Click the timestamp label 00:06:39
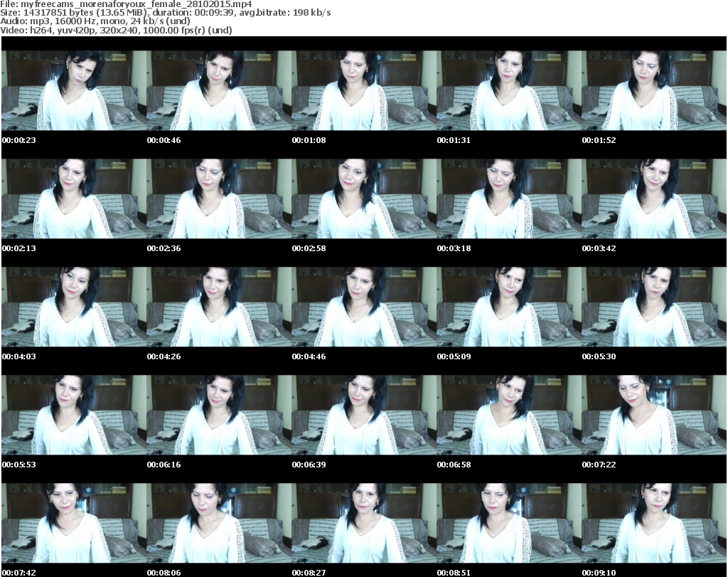 (x=309, y=465)
